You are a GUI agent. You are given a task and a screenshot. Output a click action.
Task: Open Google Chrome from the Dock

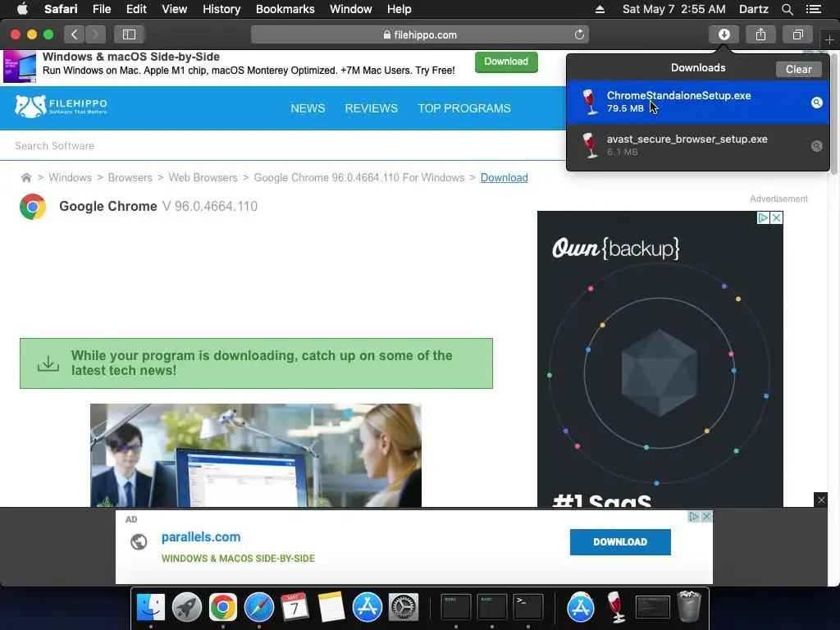(223, 607)
